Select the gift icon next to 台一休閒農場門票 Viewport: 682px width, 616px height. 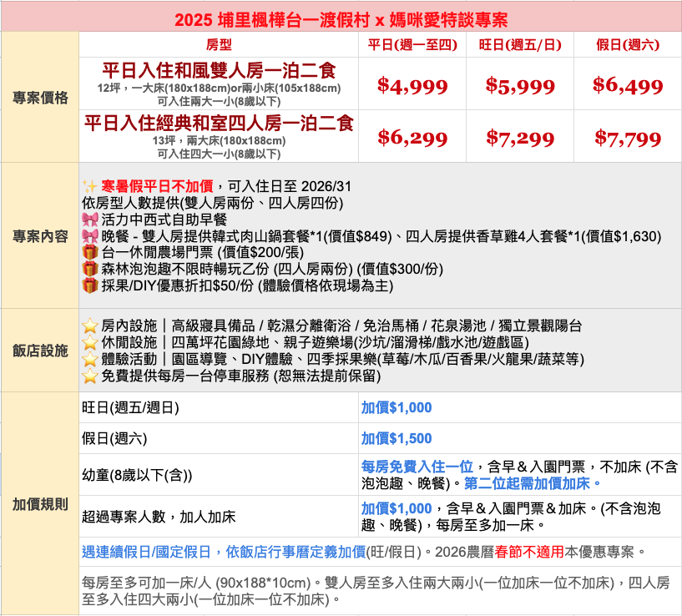pyautogui.click(x=90, y=253)
